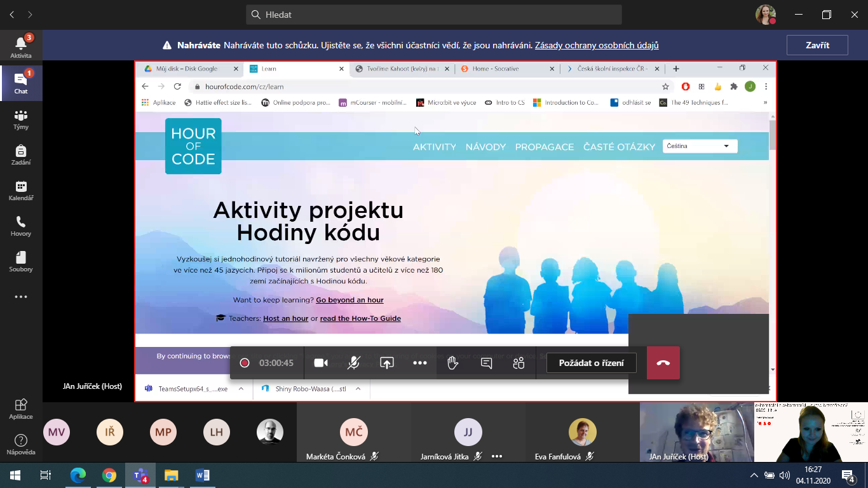Unmute the microphone in meeting toolbar
868x488 pixels.
pyautogui.click(x=354, y=363)
